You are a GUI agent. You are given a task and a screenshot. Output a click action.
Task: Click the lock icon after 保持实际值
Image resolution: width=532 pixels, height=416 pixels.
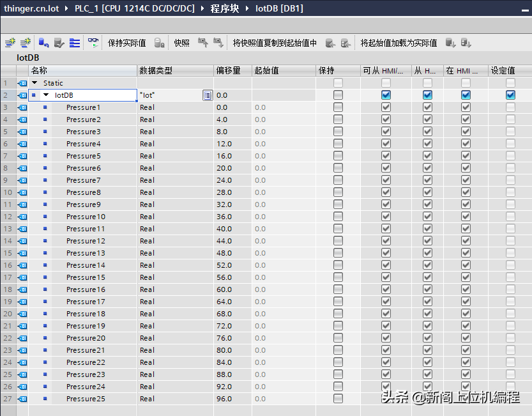click(159, 43)
